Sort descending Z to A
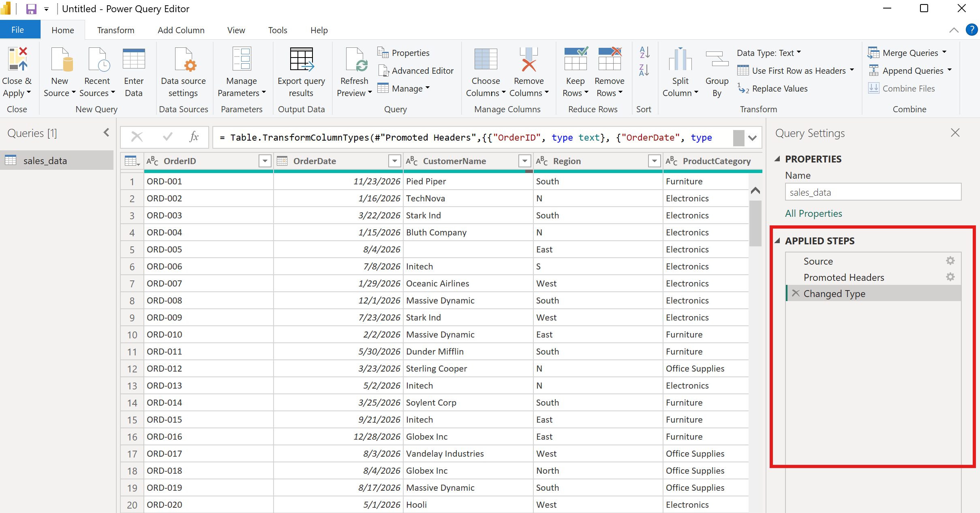 [644, 70]
